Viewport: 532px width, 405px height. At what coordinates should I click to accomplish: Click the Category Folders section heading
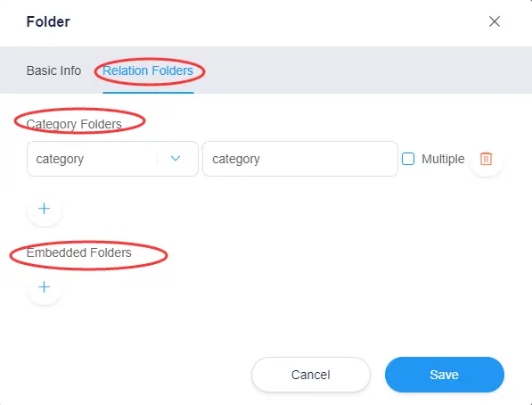(x=74, y=124)
